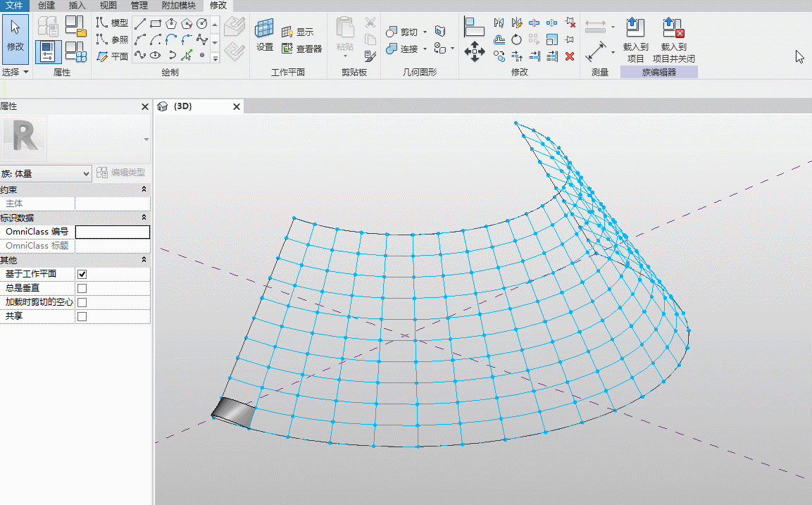This screenshot has width=812, height=505.
Task: Click the Mirror pick axis icon
Action: 499,23
